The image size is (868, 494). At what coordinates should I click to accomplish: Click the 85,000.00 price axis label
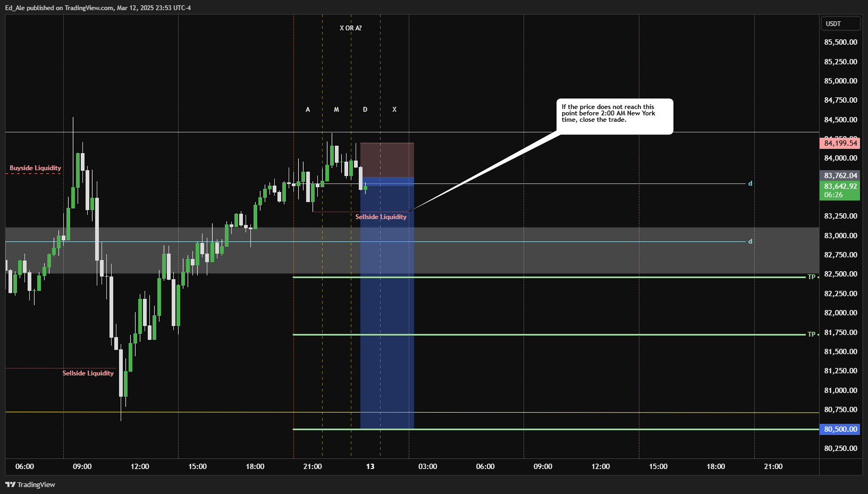840,81
